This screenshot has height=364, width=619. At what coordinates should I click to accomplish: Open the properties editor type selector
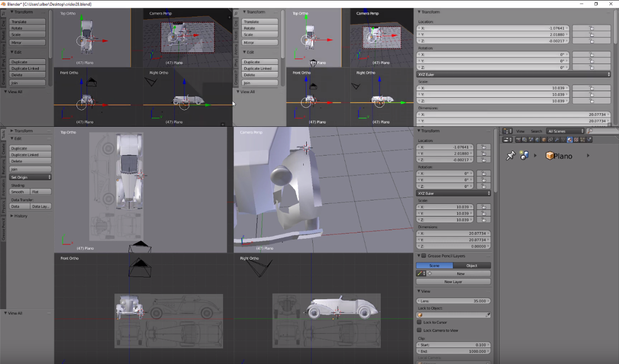click(507, 139)
